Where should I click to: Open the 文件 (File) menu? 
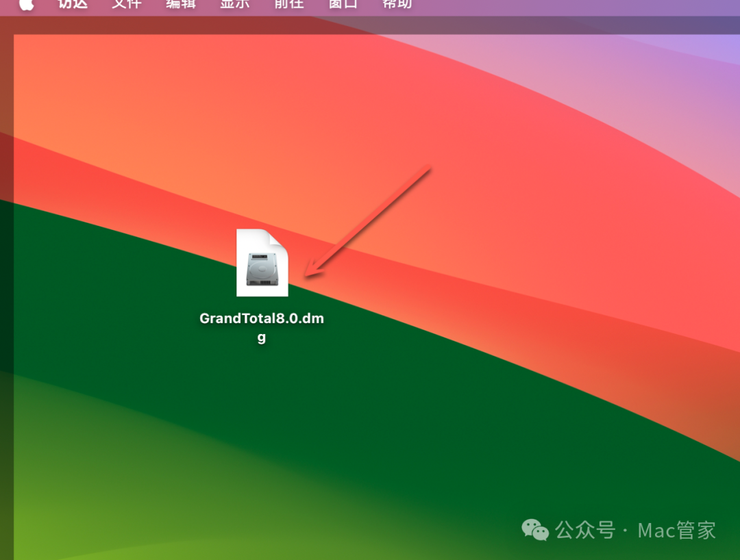coord(127,4)
